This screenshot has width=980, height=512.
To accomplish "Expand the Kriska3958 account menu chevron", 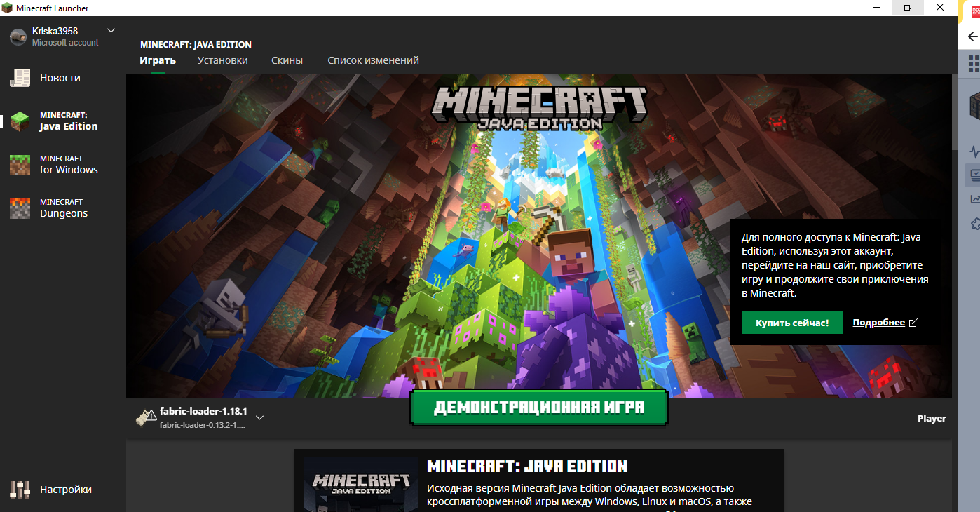I will [111, 30].
